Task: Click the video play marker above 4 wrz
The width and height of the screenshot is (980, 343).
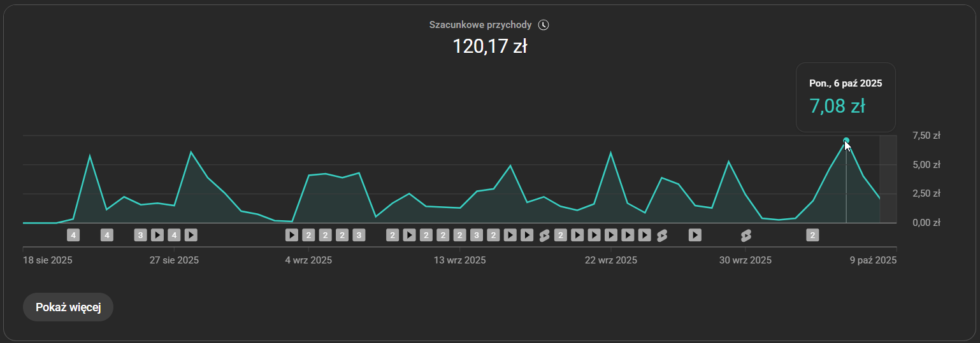Action: (x=291, y=235)
